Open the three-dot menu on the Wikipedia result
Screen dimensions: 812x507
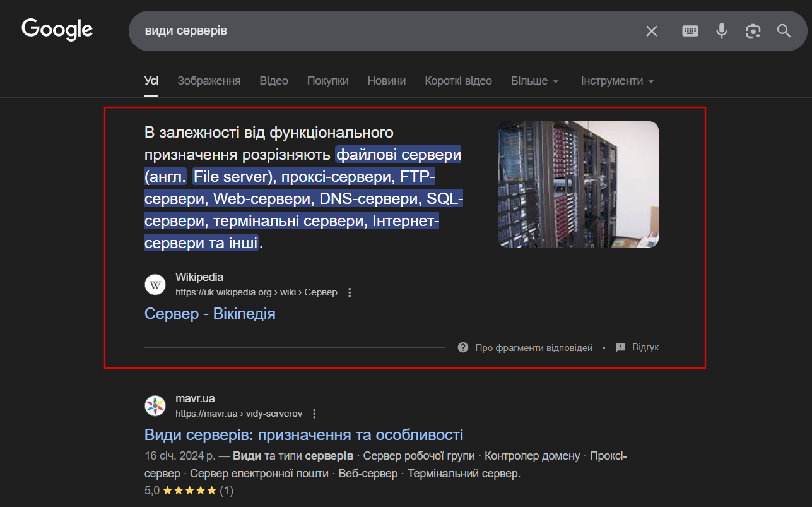coord(350,292)
